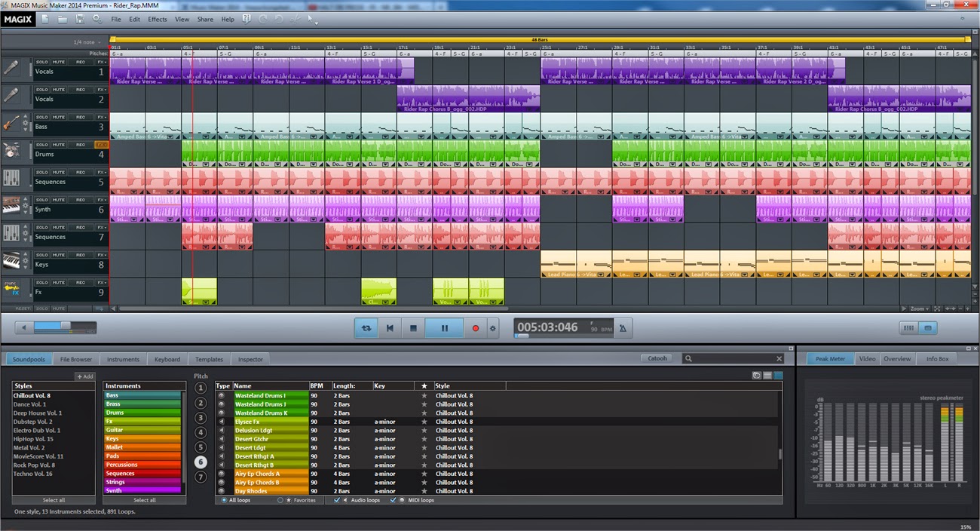Click the Fx icon of track 9
This screenshot has width=980, height=531.
[11, 289]
